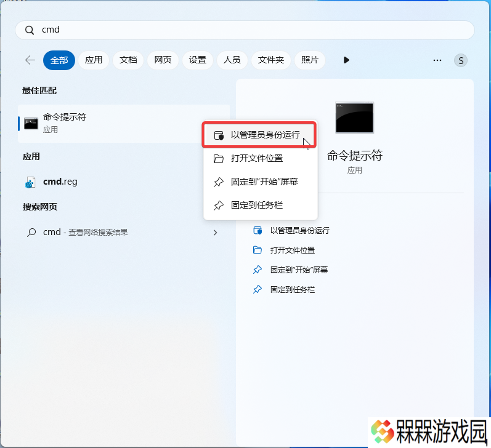
Task: Choose 固定到任务栏 in context menu
Action: pos(261,205)
